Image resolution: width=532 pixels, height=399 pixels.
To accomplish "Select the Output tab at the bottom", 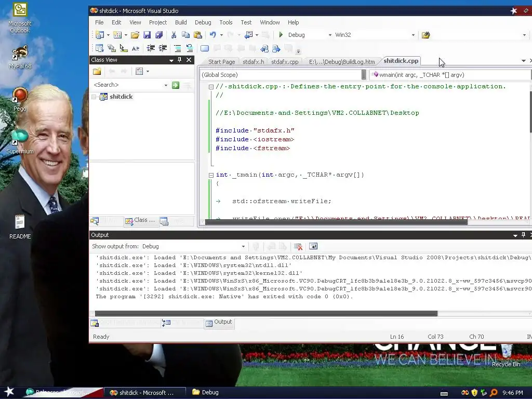I will coord(219,322).
